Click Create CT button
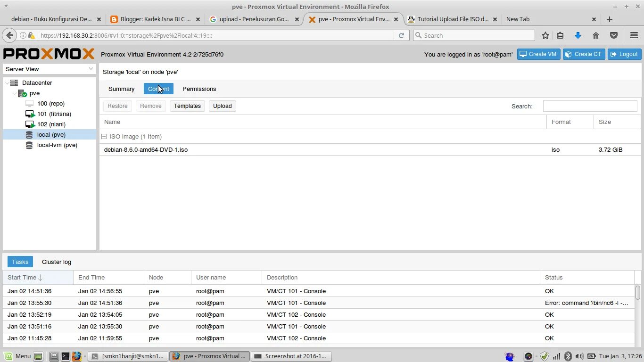Viewport: 644px width, 362px height. click(584, 54)
